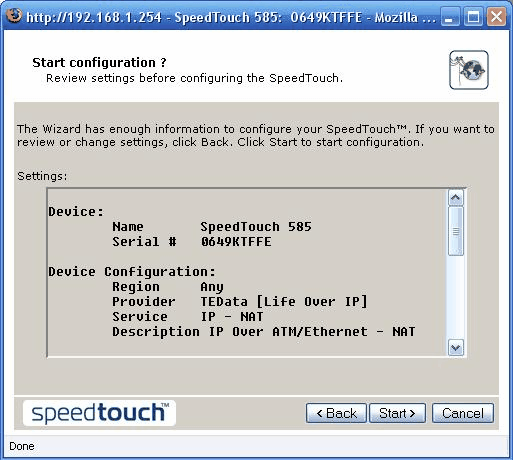Cancel the setup wizard

463,413
